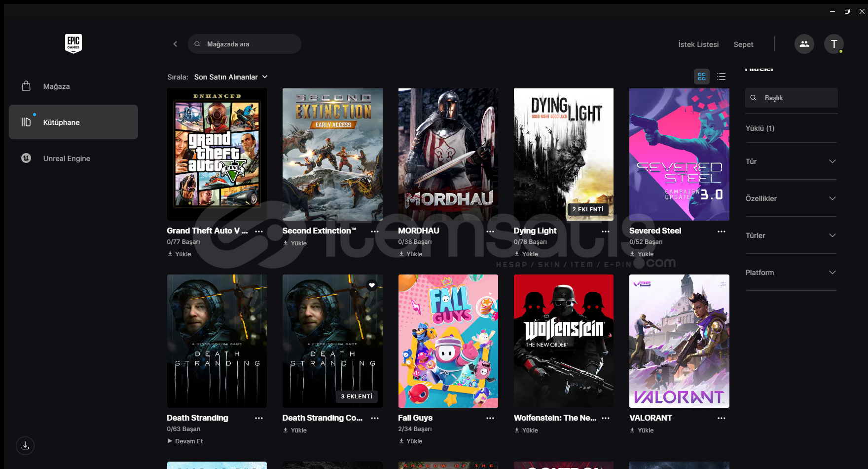This screenshot has width=868, height=469.
Task: Expand the Türler filter
Action: pos(791,235)
